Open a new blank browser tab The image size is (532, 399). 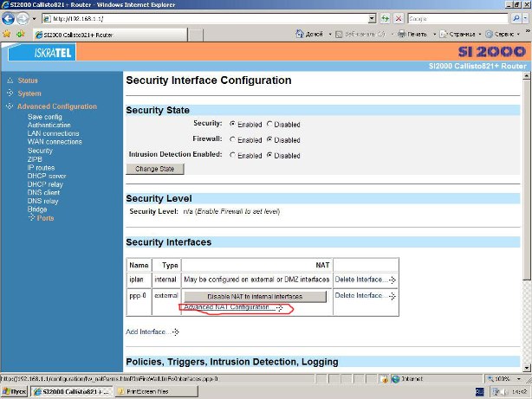(196, 35)
